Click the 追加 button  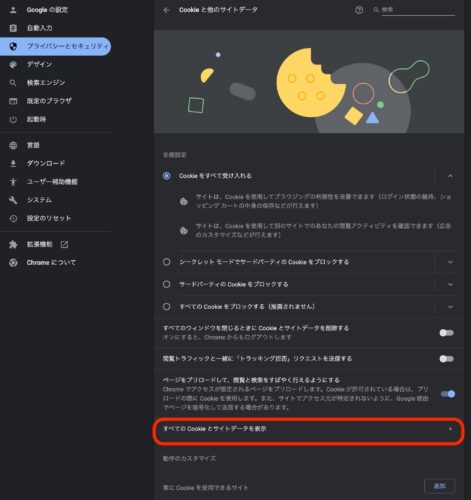(440, 486)
